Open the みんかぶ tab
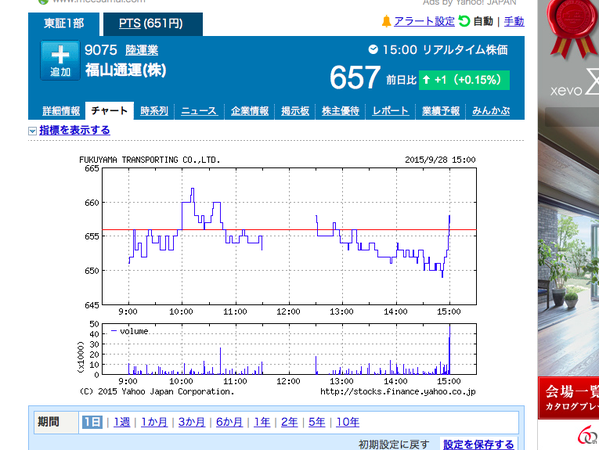 [x=491, y=111]
